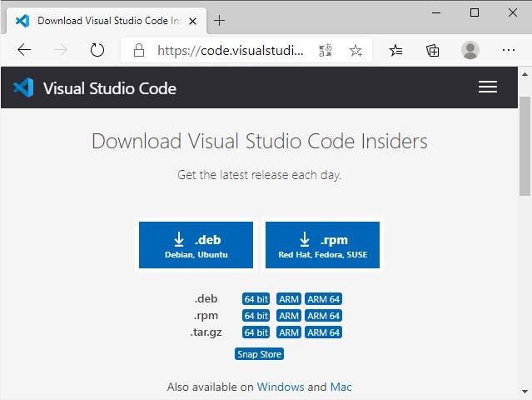Open the translate page icon
532x400 pixels.
(x=325, y=51)
